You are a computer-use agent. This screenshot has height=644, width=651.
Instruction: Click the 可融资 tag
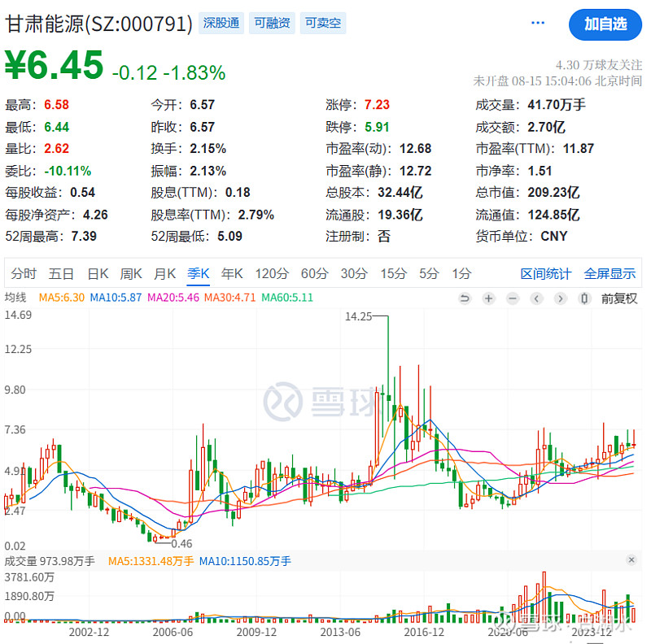(x=272, y=23)
